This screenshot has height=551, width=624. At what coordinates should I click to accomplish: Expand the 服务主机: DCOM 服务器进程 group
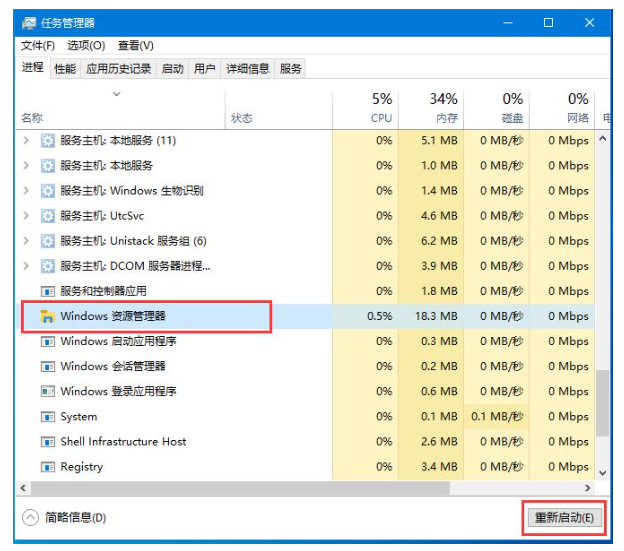pos(27,266)
